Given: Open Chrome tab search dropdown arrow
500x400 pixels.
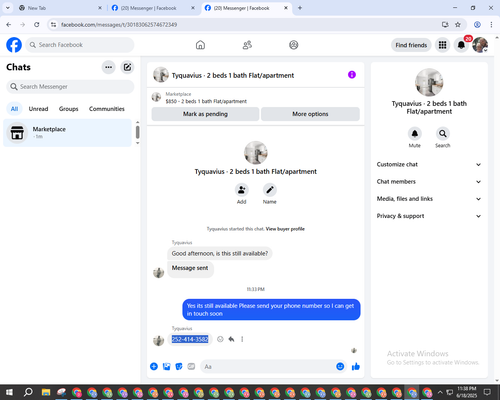Looking at the screenshot, I should pyautogui.click(x=8, y=8).
